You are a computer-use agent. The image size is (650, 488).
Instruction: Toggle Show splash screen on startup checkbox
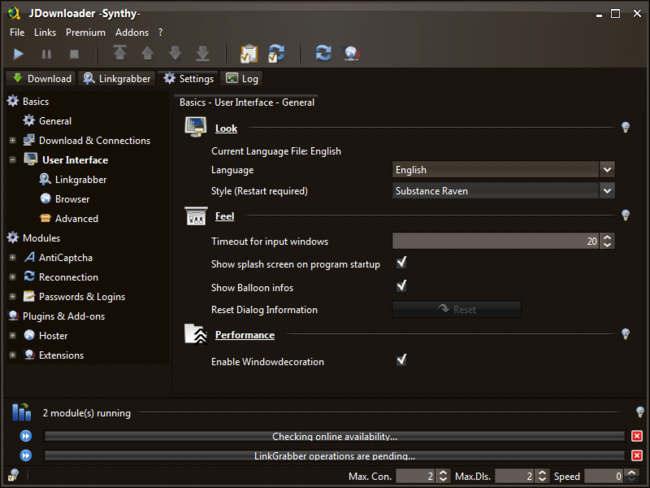click(x=401, y=262)
